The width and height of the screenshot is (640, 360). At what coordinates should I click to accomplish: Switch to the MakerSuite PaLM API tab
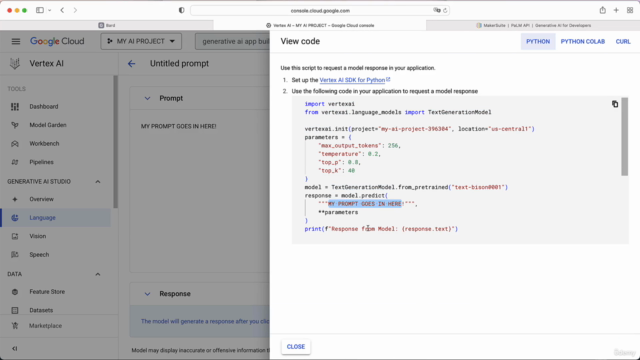tap(533, 25)
